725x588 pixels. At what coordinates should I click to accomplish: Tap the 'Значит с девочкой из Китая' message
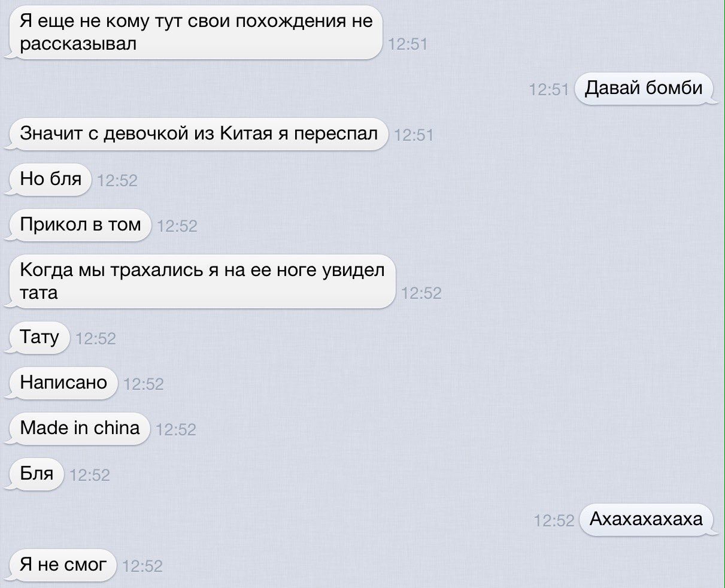pos(198,134)
